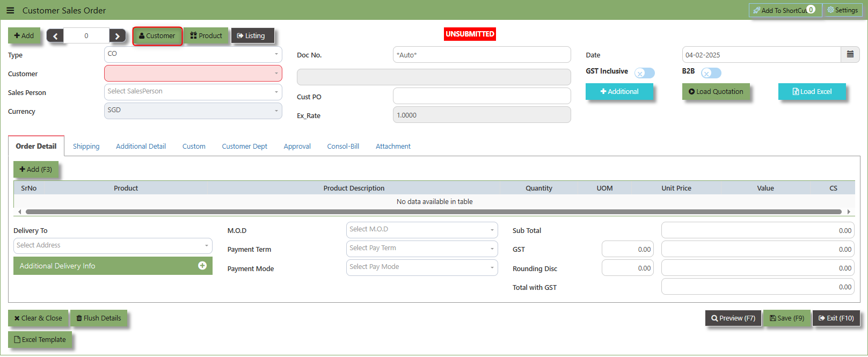Open Select SalesPerson dropdown
Screen dimensions: 868x357
(x=193, y=92)
